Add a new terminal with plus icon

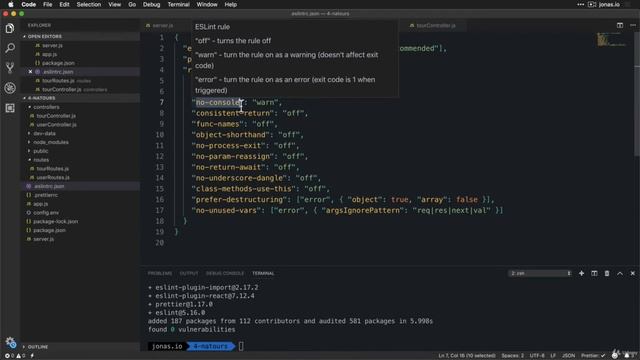click(x=581, y=273)
